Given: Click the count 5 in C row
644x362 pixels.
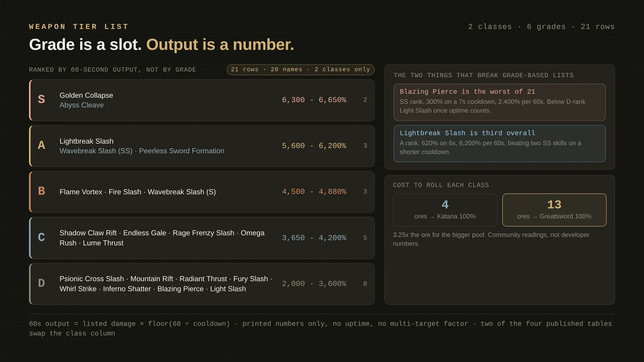Looking at the screenshot, I should [365, 238].
